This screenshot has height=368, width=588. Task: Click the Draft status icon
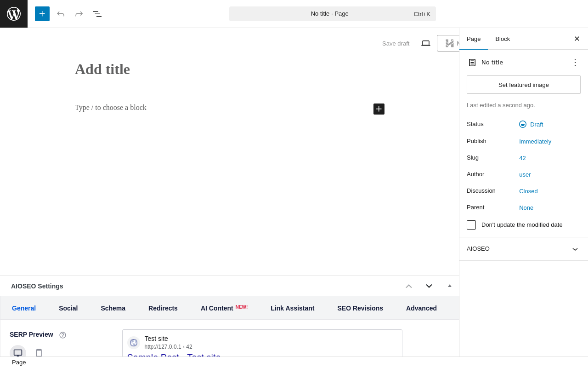click(523, 124)
